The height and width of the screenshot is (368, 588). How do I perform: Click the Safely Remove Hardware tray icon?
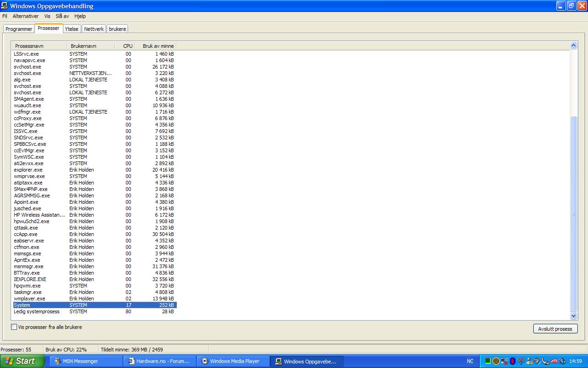pyautogui.click(x=545, y=362)
